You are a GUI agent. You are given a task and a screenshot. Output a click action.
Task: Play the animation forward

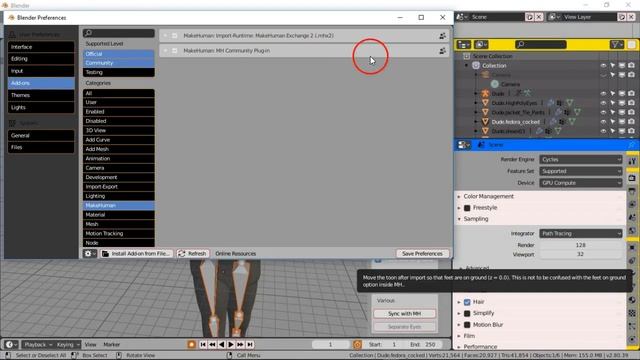point(231,344)
